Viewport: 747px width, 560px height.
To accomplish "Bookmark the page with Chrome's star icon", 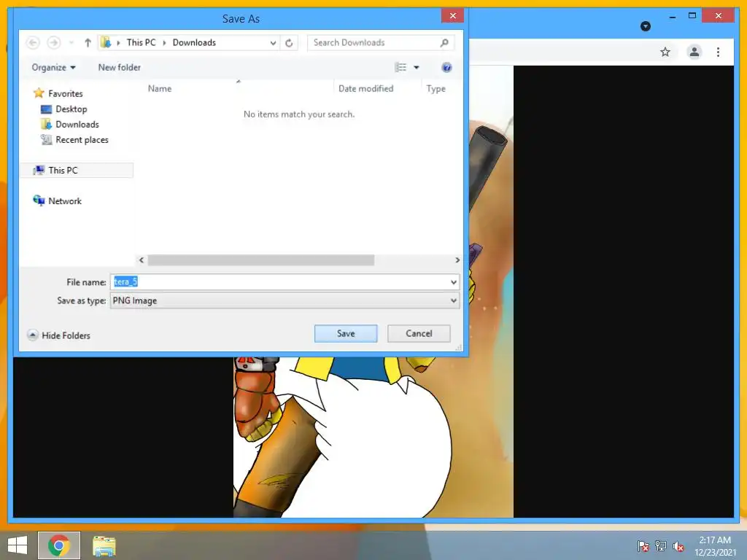I will pyautogui.click(x=665, y=52).
